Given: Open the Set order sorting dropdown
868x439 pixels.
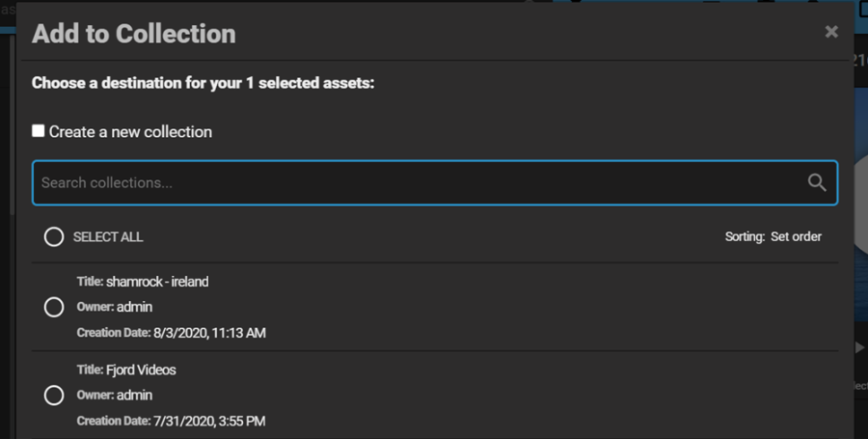Looking at the screenshot, I should coord(796,236).
